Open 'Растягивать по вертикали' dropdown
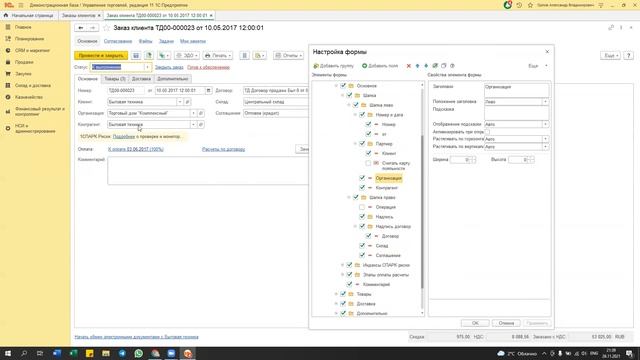 [545, 146]
